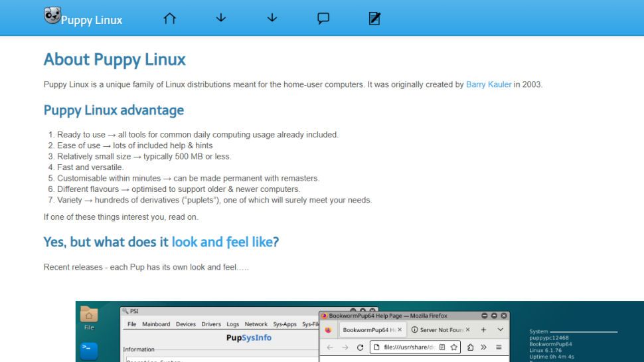
Task: Open the Mainboard menu in PupSysInfo
Action: point(155,323)
